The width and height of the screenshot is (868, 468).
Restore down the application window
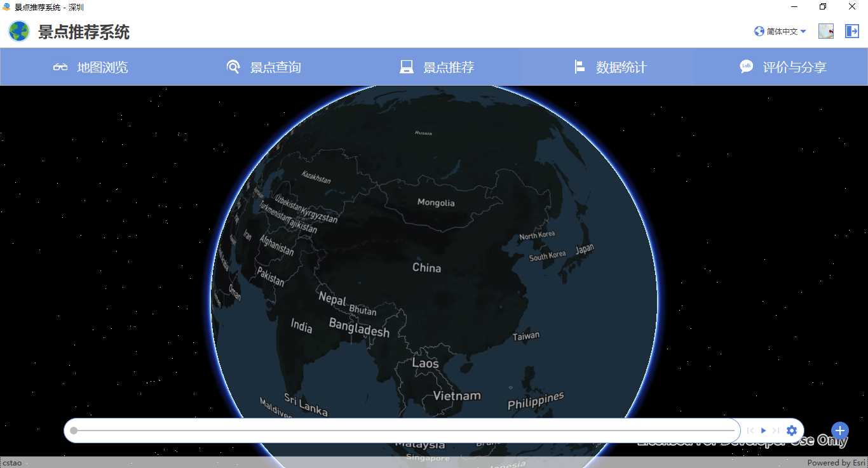(x=823, y=6)
